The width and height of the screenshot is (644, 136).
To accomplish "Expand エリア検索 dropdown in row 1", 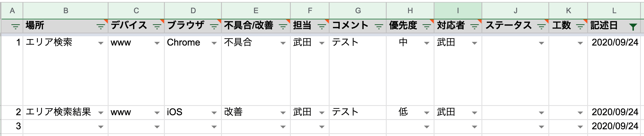I will pyautogui.click(x=101, y=43).
